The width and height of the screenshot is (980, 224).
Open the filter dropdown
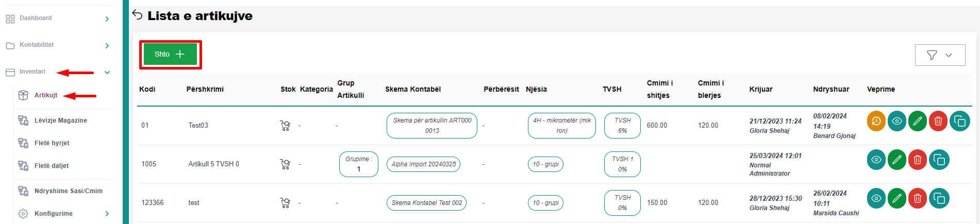[x=939, y=55]
